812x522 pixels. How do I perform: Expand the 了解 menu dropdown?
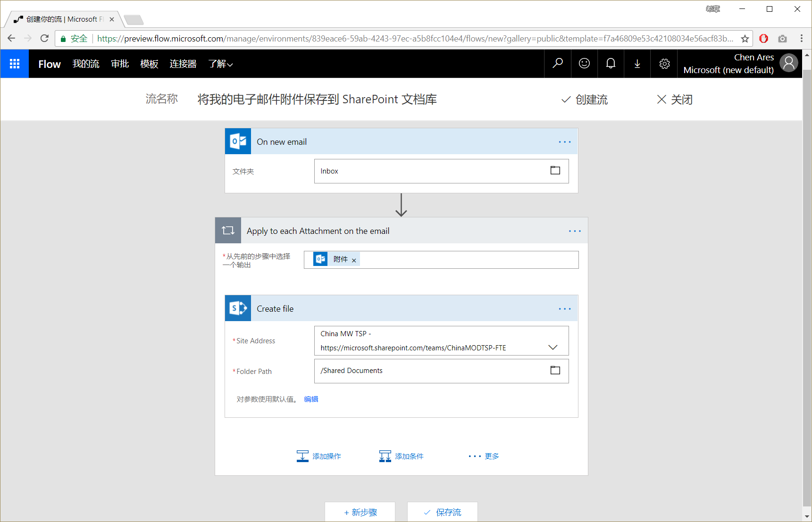pos(220,64)
